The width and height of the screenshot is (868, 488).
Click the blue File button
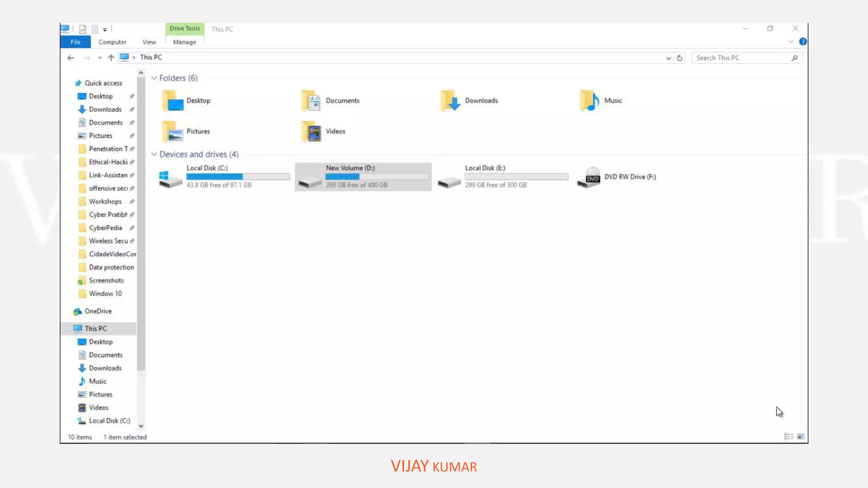tap(75, 42)
